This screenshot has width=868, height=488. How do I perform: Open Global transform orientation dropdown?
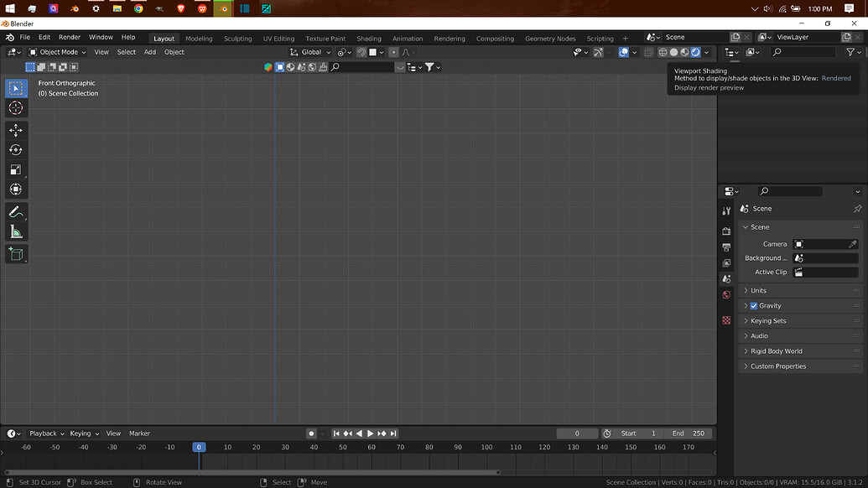pyautogui.click(x=310, y=52)
